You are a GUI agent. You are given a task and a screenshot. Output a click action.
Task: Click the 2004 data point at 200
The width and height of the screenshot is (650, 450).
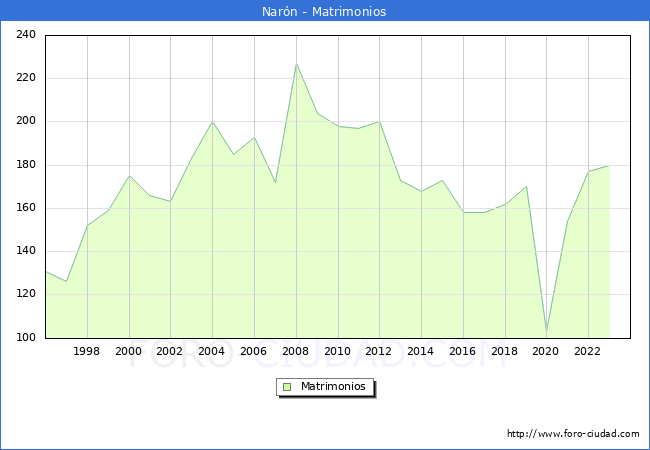(x=212, y=122)
